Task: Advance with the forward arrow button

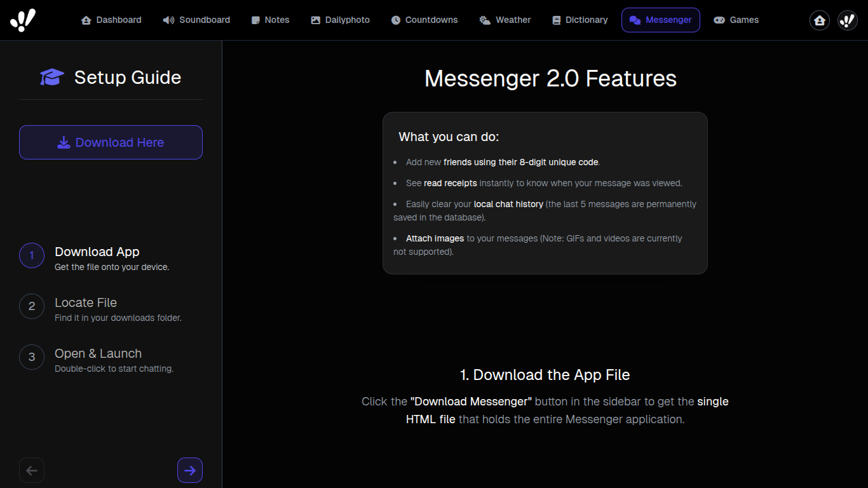Action: 190,470
